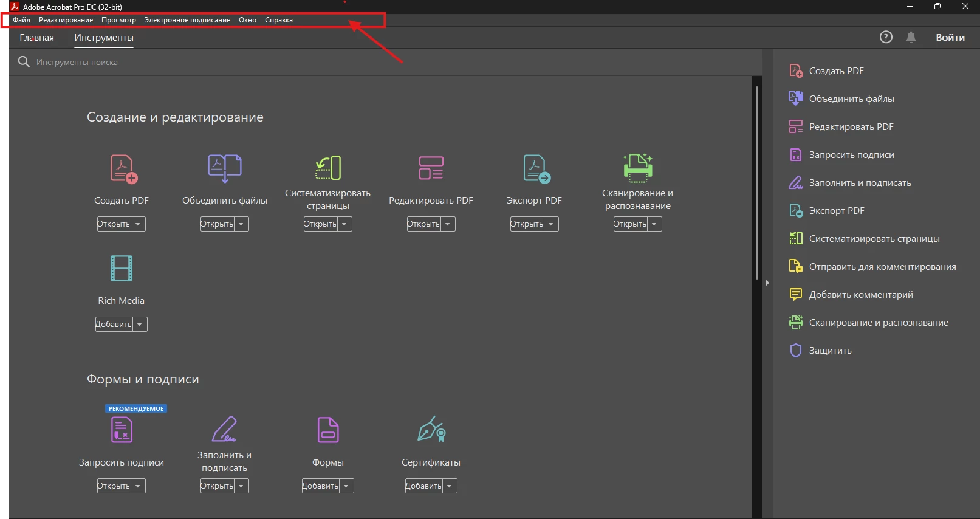The height and width of the screenshot is (519, 980).
Task: Expand dropdown arrow under Редактировать PDF
Action: tap(448, 224)
